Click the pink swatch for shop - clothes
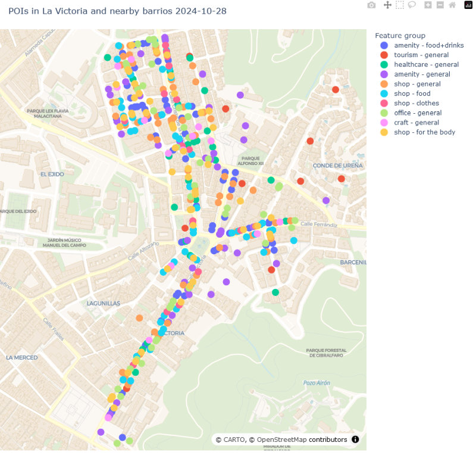The height and width of the screenshot is (455, 476). click(x=384, y=103)
